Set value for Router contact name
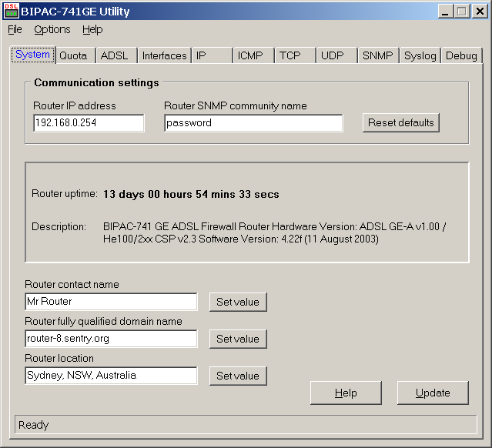Viewport: 492px width, 448px height. 238,302
